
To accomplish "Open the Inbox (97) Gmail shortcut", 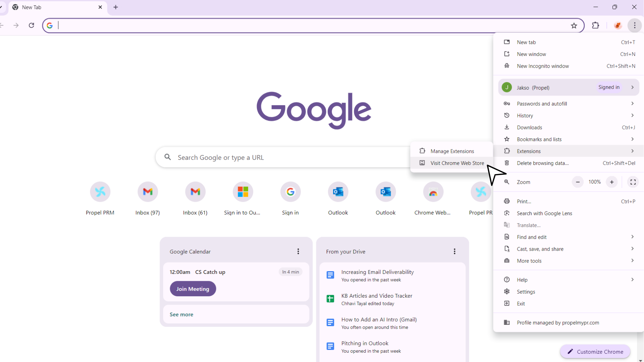I will [x=148, y=199].
